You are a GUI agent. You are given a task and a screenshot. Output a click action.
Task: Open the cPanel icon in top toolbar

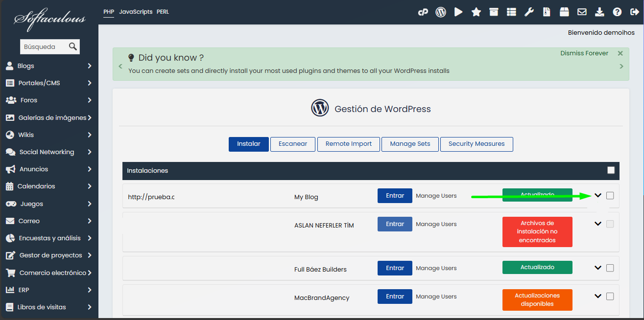[x=423, y=12]
